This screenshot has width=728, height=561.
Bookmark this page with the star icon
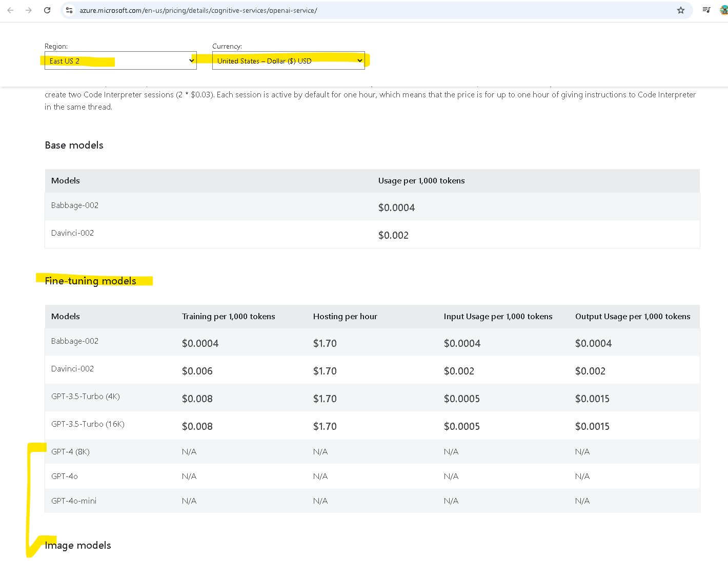(x=681, y=10)
